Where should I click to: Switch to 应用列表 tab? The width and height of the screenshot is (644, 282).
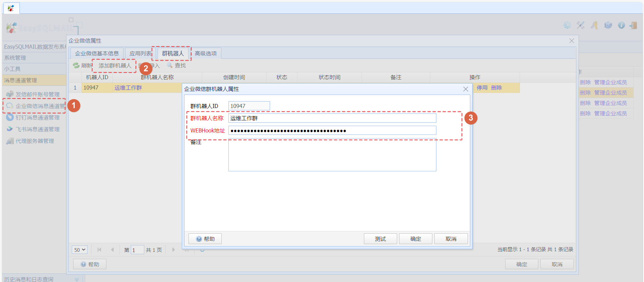point(141,53)
